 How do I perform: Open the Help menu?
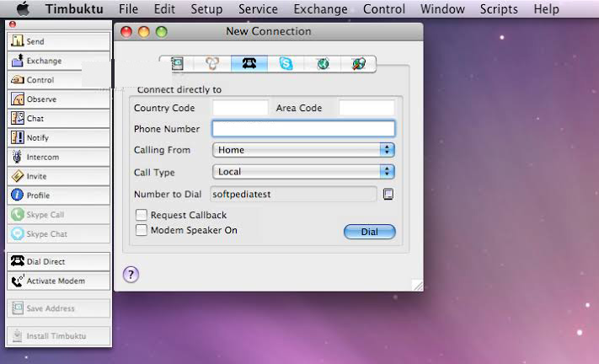pos(546,8)
